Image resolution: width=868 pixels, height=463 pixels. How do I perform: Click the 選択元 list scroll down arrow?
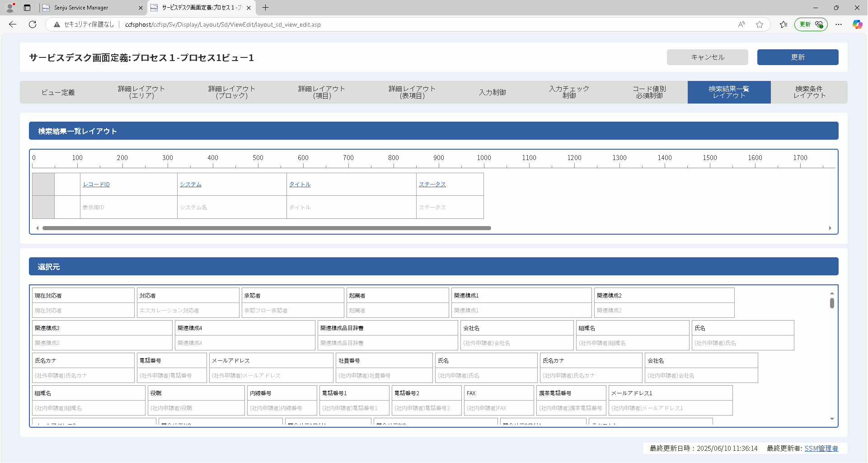point(832,419)
